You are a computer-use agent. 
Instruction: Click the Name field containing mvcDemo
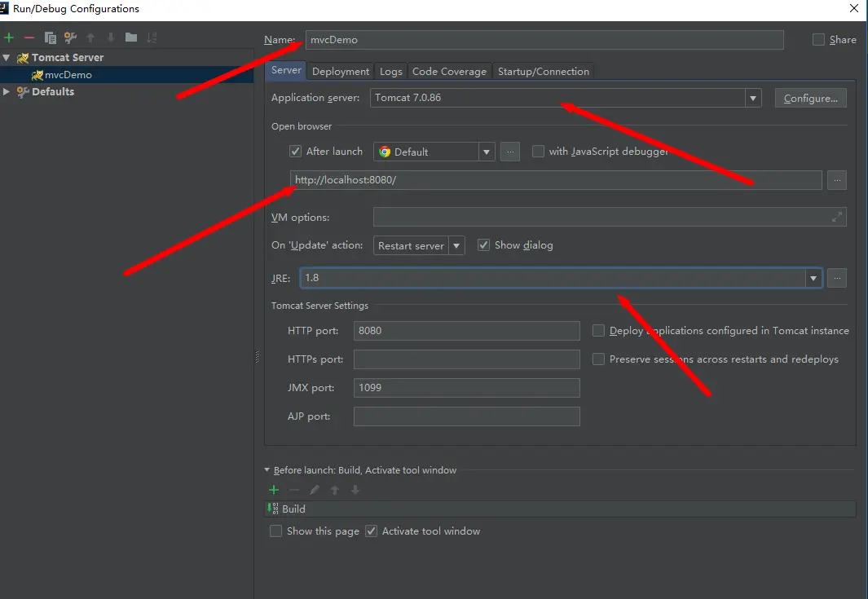click(544, 40)
